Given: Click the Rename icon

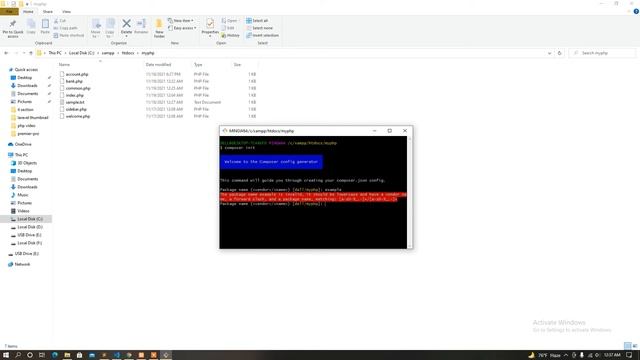Looking at the screenshot, I should coord(141,24).
